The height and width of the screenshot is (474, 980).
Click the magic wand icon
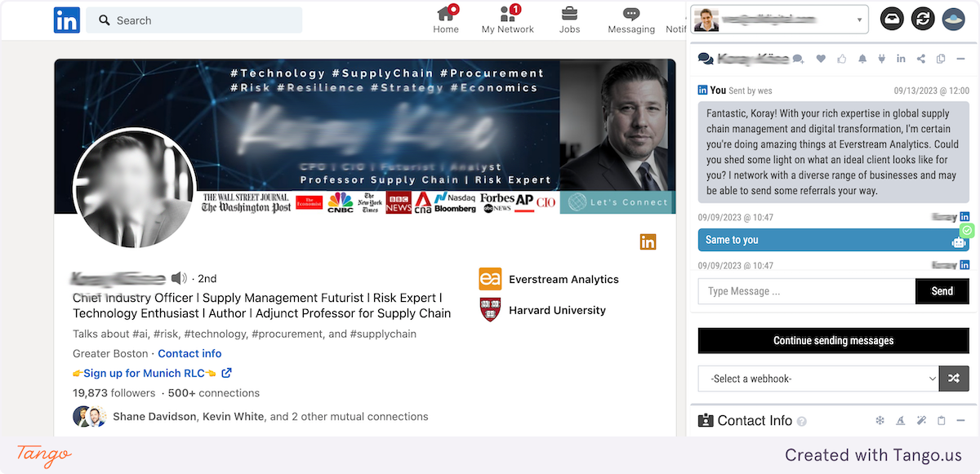click(x=921, y=421)
